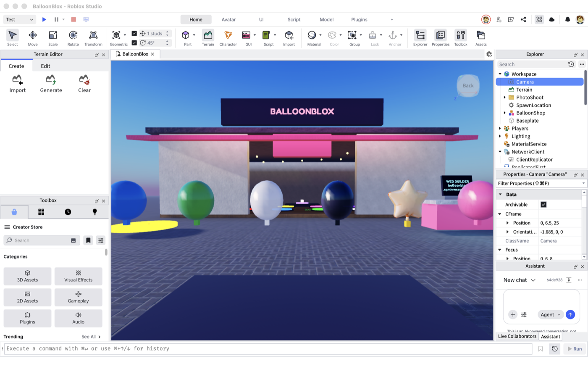This screenshot has height=369, width=588.
Task: Expand the PhotoShoot folder
Action: click(x=505, y=98)
